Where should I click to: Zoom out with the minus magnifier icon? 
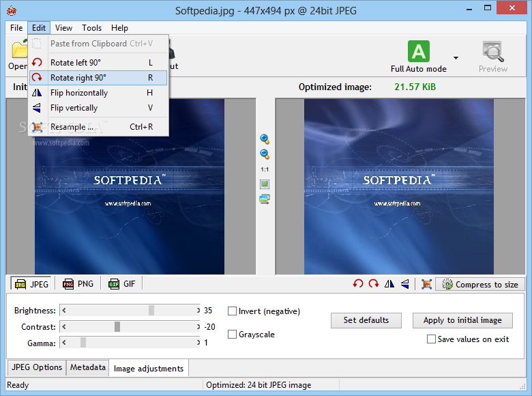tap(265, 154)
